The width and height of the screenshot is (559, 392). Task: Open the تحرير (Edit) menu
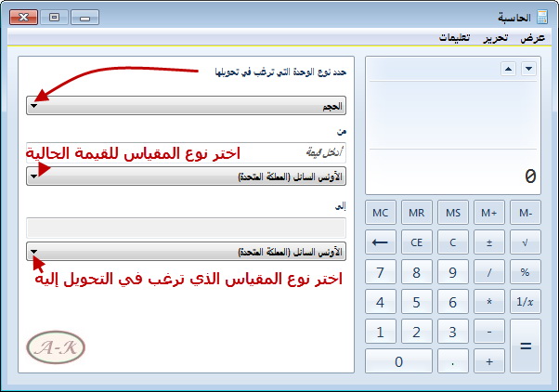pyautogui.click(x=496, y=37)
